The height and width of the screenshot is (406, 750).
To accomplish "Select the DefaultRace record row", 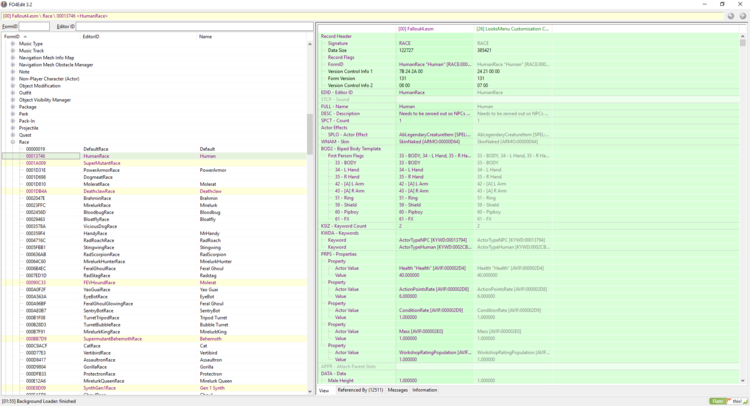I will click(x=154, y=149).
